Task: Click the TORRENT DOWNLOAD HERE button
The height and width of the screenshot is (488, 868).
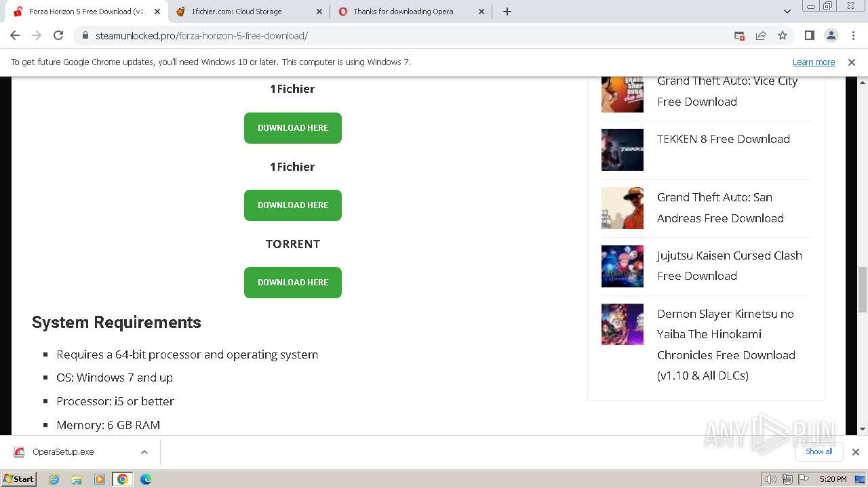Action: (293, 283)
